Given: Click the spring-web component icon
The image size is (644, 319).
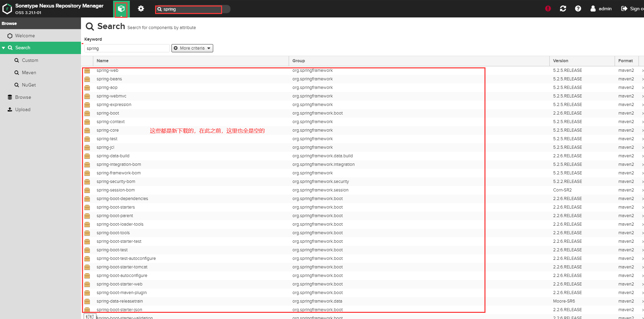Looking at the screenshot, I should (x=87, y=70).
